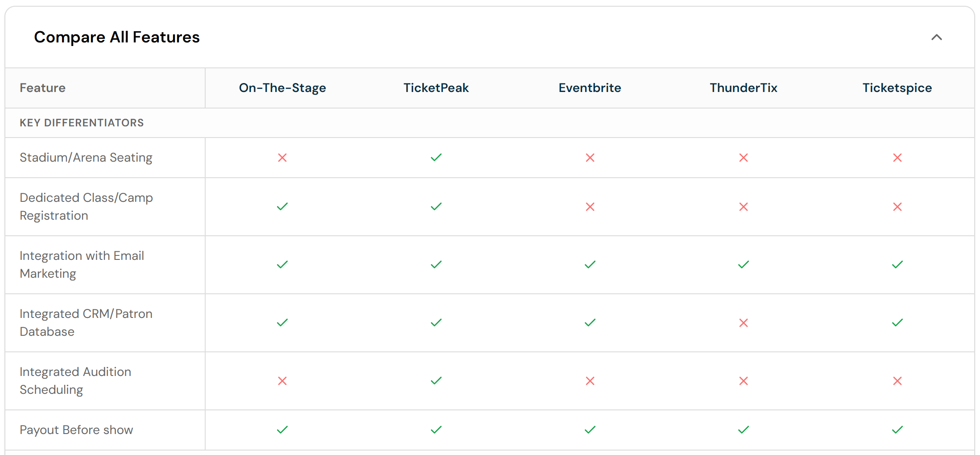The width and height of the screenshot is (980, 455).
Task: Click Eventbrite checkmark for CRM/Patron Database
Action: coord(590,323)
